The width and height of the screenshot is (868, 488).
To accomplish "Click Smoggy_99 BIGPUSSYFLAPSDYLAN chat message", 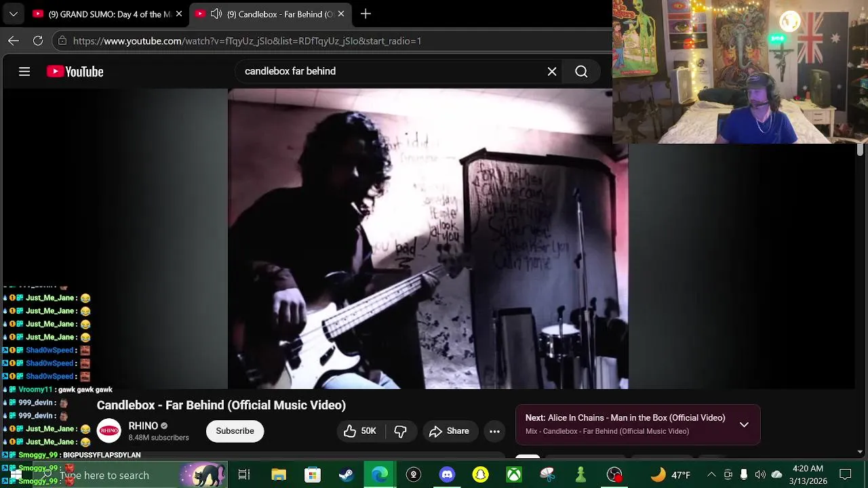I will (73, 455).
